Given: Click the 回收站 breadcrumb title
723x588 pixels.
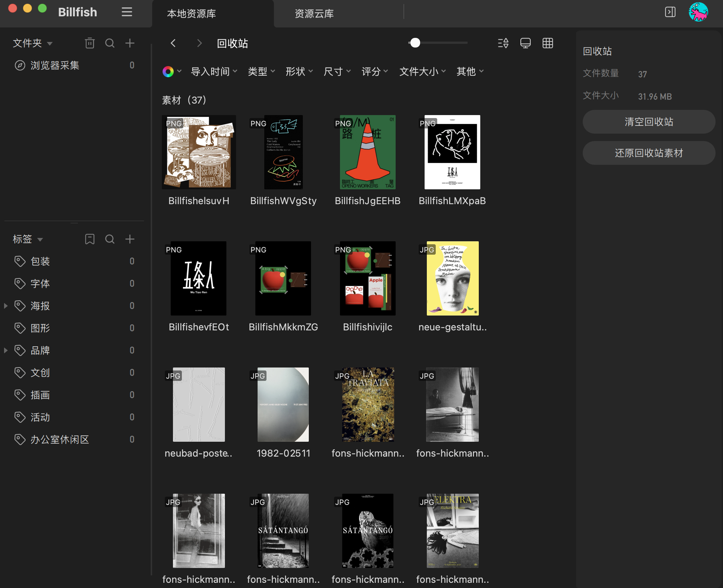Looking at the screenshot, I should (232, 43).
